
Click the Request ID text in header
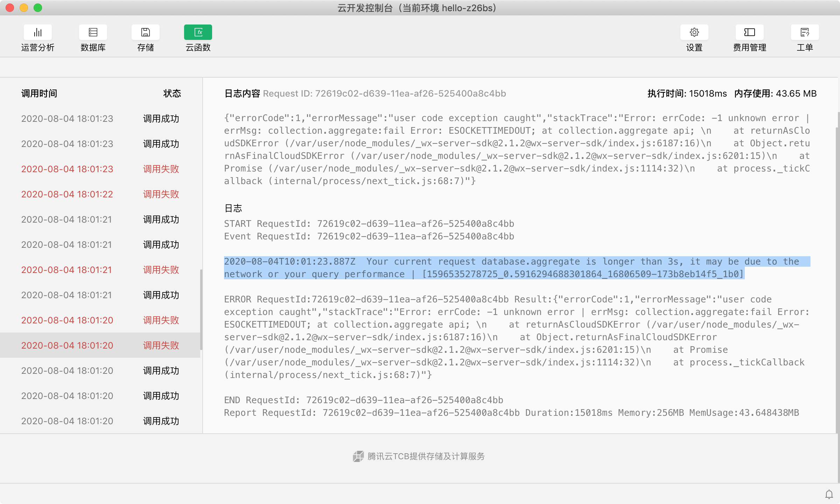click(384, 93)
